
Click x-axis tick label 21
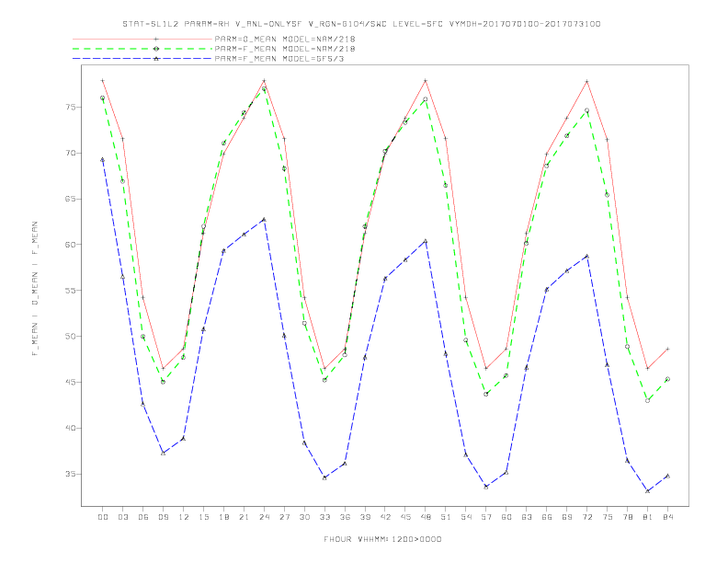coord(244,517)
